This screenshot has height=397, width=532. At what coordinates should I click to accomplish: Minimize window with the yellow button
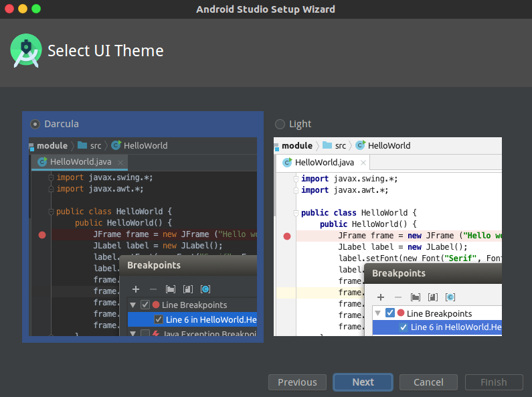(x=23, y=9)
